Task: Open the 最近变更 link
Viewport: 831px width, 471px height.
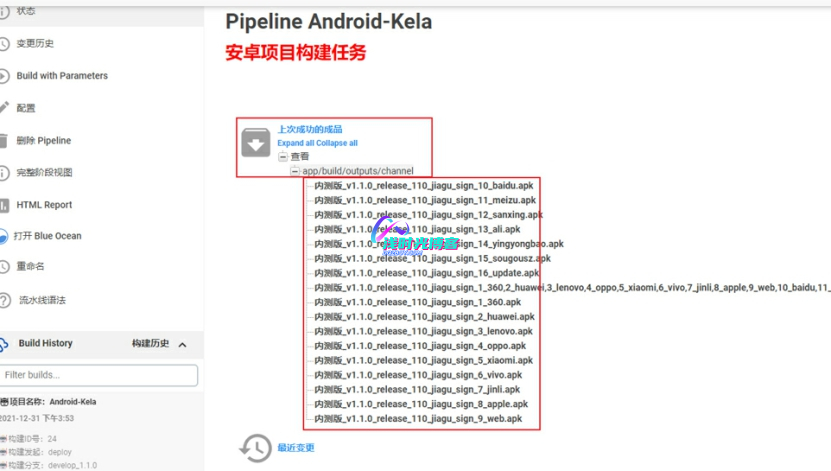Action: tap(296, 448)
